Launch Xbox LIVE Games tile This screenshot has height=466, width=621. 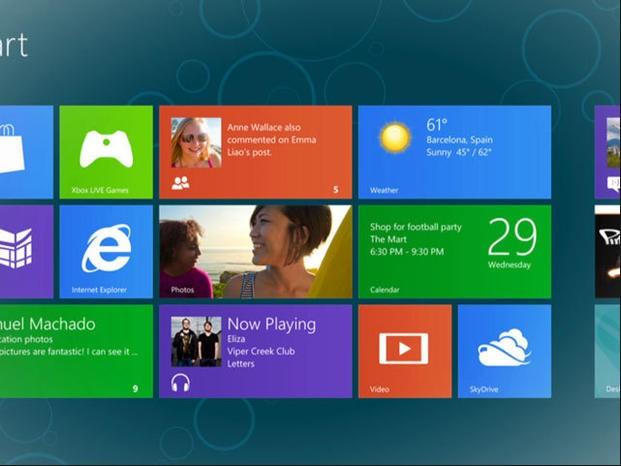tap(106, 152)
